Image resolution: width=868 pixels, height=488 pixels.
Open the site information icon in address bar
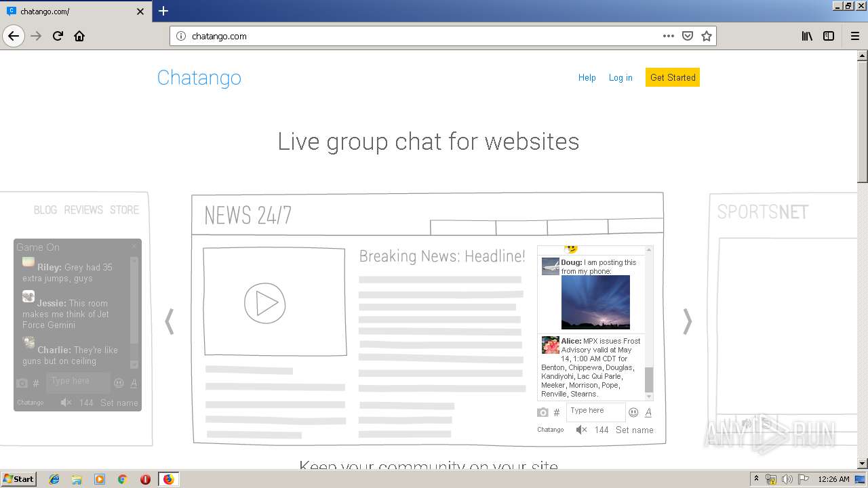tap(181, 36)
